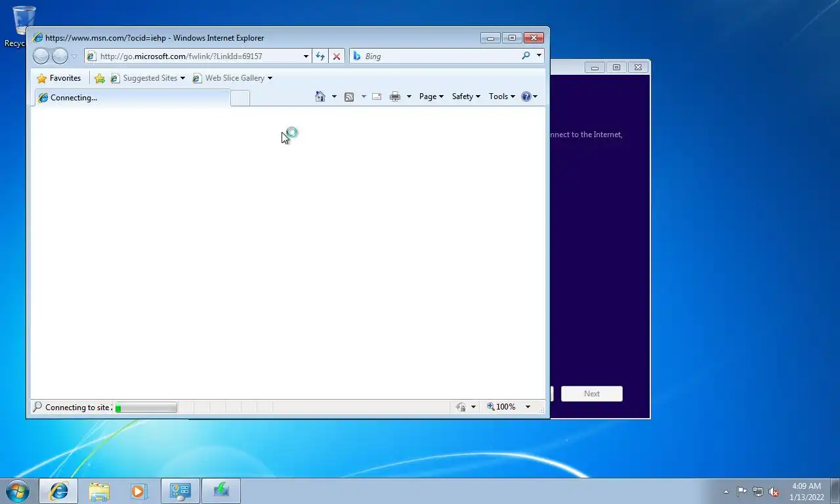The height and width of the screenshot is (504, 840).
Task: Expand the zoom level dropdown arrow
Action: point(528,407)
